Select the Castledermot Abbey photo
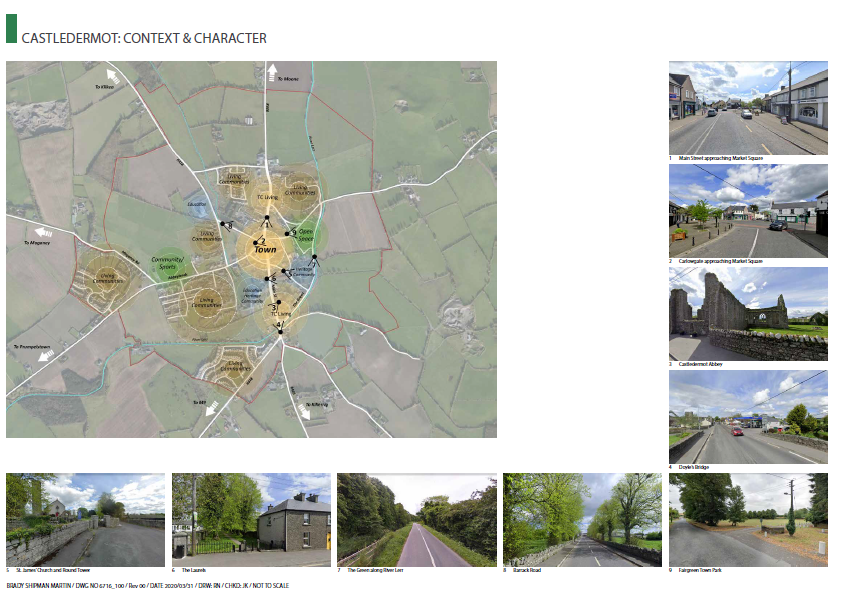 pos(747,314)
